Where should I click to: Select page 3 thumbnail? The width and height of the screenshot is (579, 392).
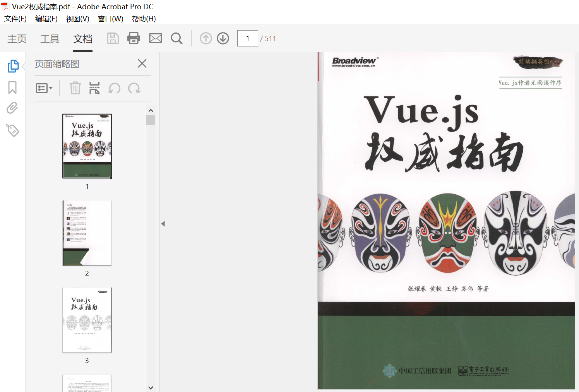[87, 320]
